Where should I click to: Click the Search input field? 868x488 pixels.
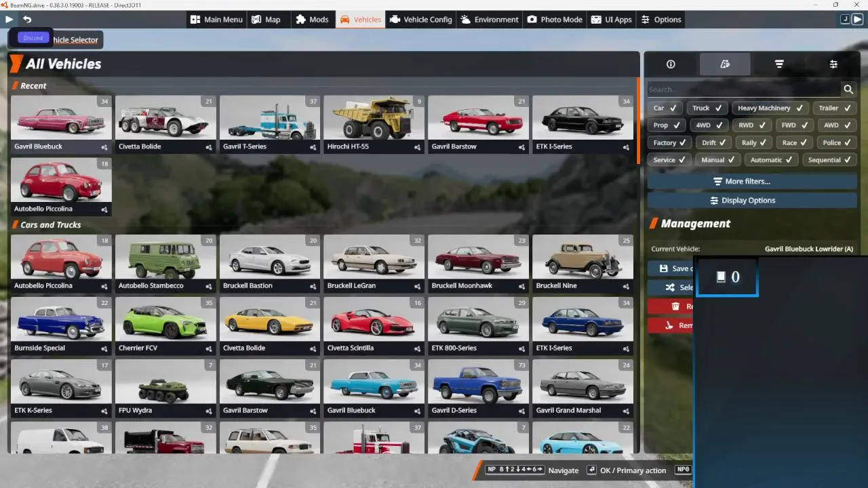pyautogui.click(x=744, y=89)
